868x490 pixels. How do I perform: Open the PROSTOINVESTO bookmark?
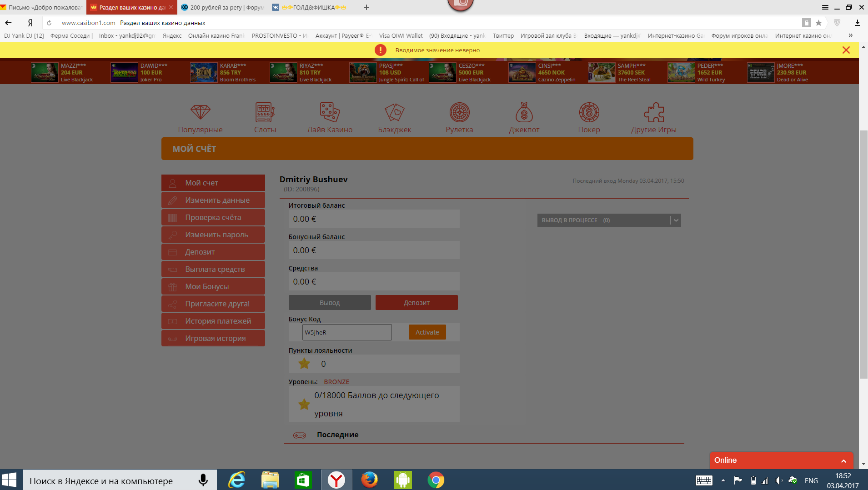click(x=279, y=35)
